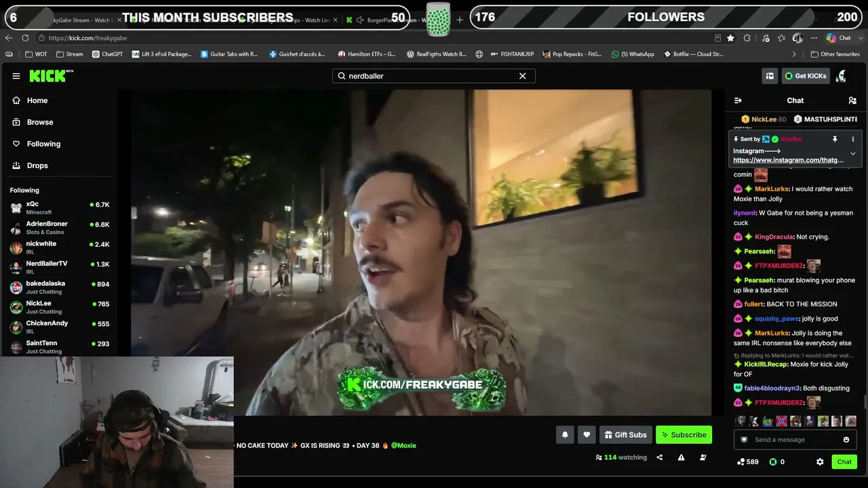Open AdrienBroner's channel from Following list

click(x=60, y=228)
